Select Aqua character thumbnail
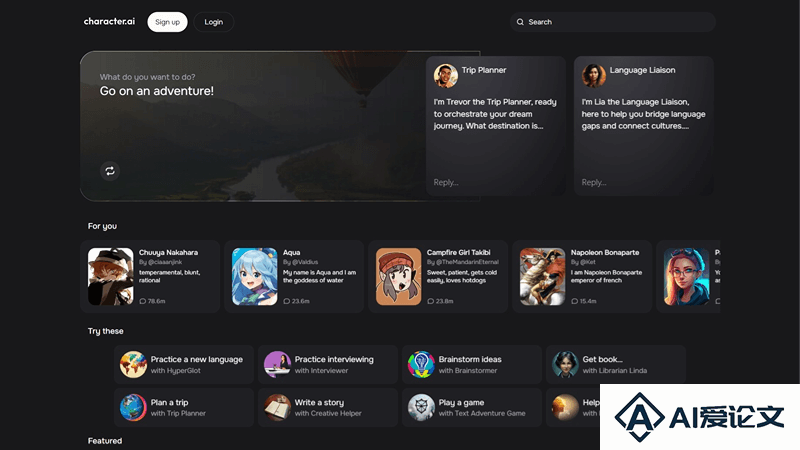Image resolution: width=800 pixels, height=450 pixels. pyautogui.click(x=255, y=277)
